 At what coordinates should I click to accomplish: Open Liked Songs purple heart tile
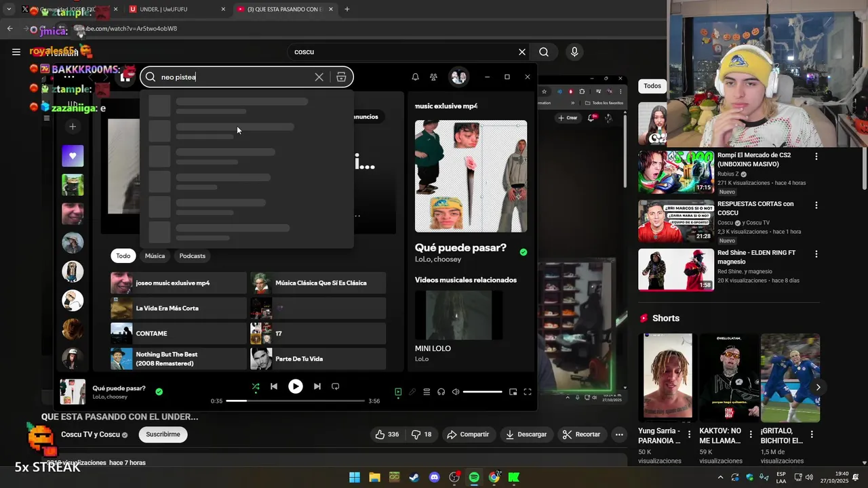73,156
